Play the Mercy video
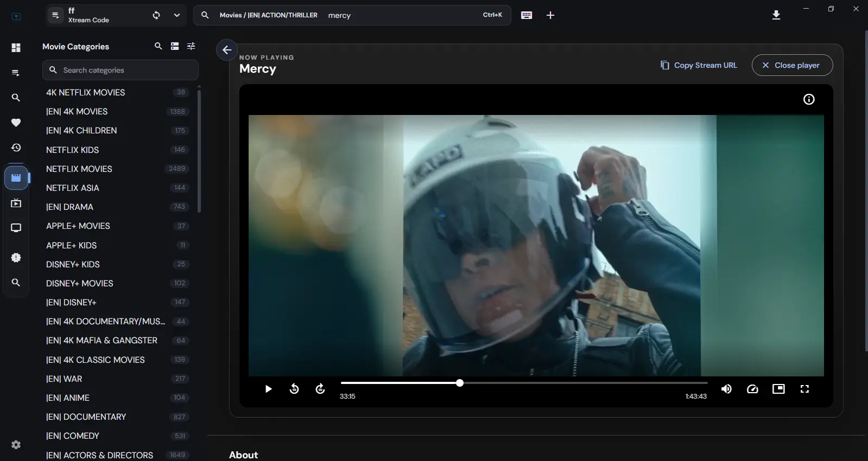The image size is (868, 461). click(268, 389)
